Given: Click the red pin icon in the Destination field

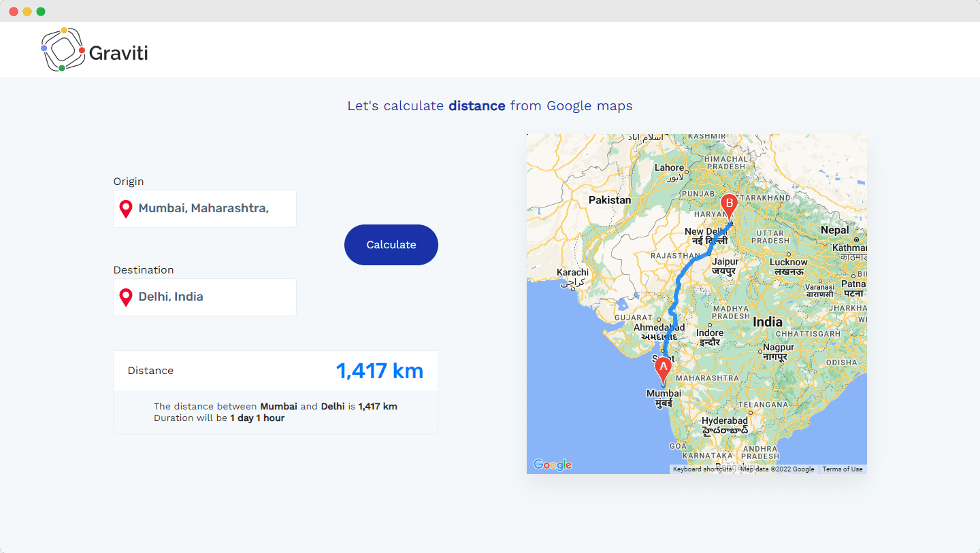Looking at the screenshot, I should coord(126,297).
